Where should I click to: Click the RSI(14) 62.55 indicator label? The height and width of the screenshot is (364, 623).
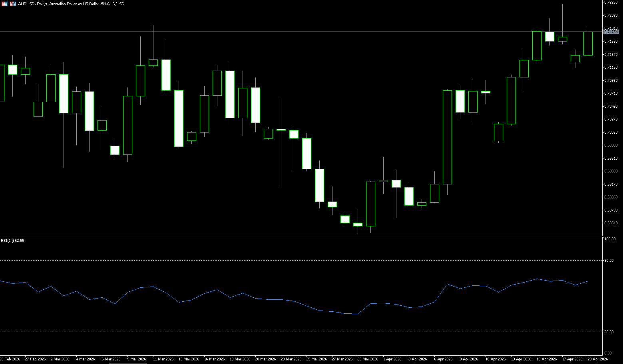coord(12,241)
